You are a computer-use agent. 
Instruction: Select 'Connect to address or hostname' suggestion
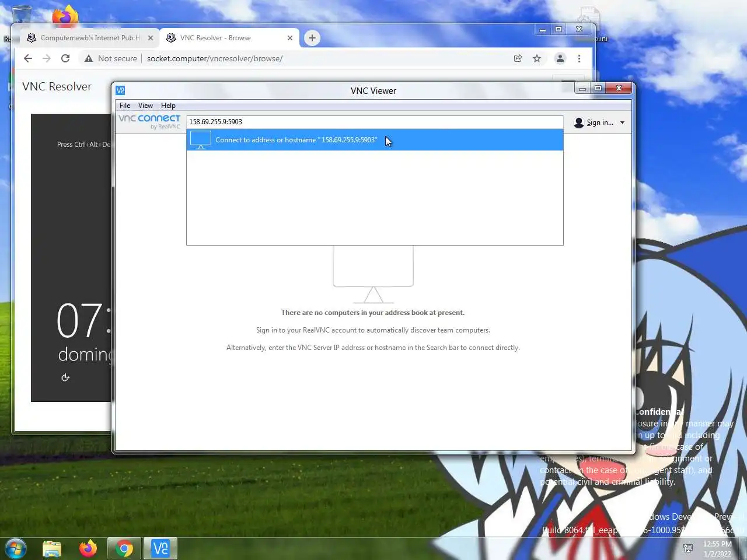[x=375, y=140]
